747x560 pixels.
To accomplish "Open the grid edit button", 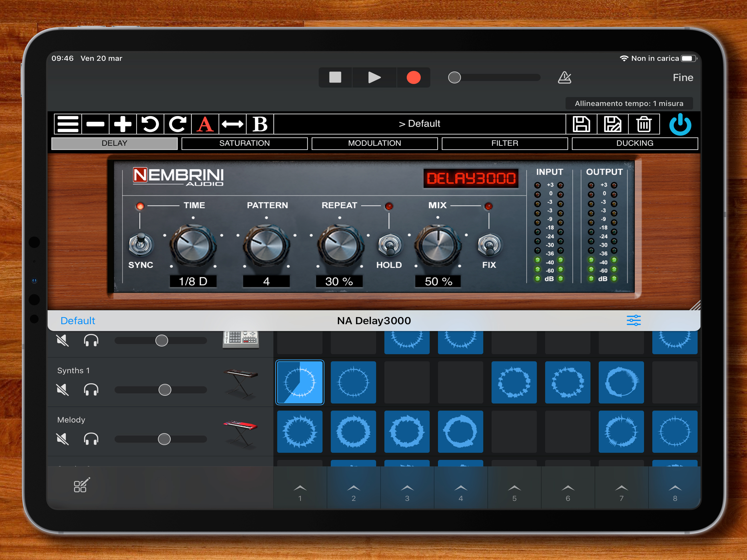I will pyautogui.click(x=82, y=485).
